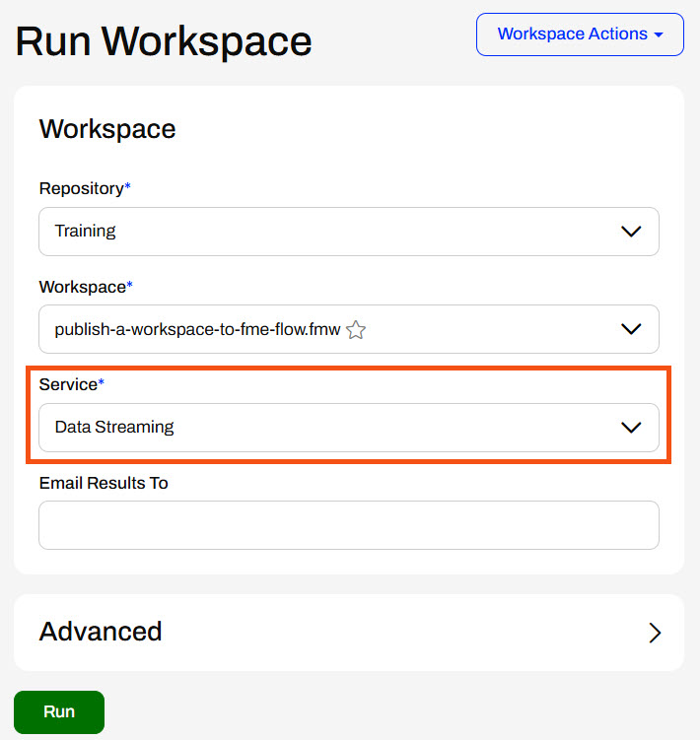Click the caret on Workspace Actions
The height and width of the screenshot is (740, 700).
coord(658,34)
